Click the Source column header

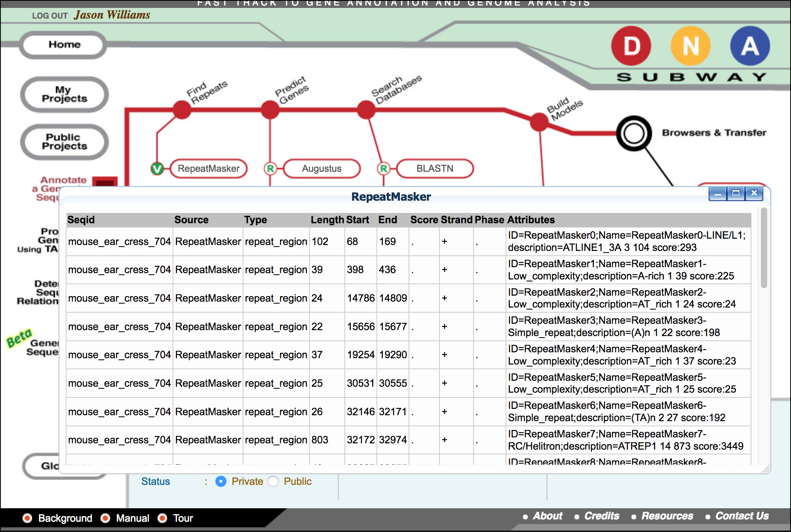[x=191, y=220]
